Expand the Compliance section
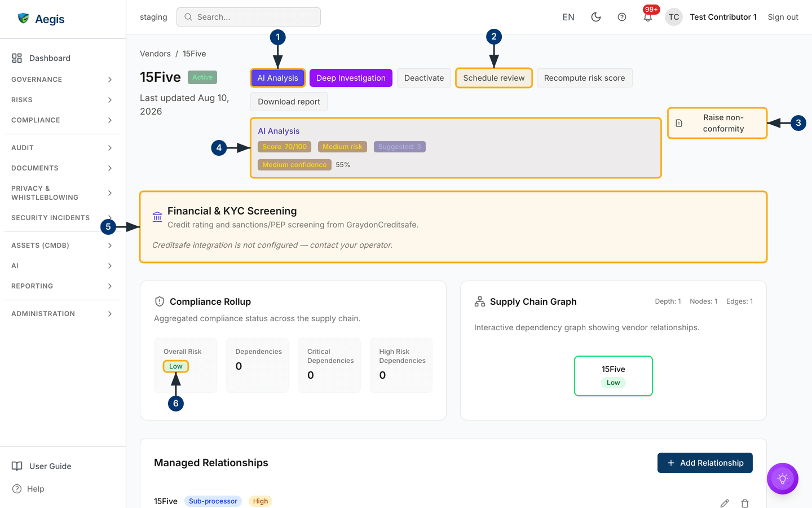The image size is (812, 508). coord(63,120)
